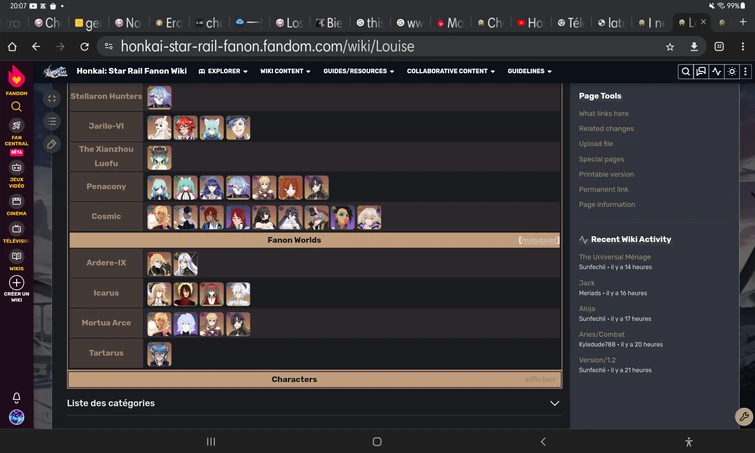Open the Upload file link
Screen dimensions: 755x453
pos(596,143)
